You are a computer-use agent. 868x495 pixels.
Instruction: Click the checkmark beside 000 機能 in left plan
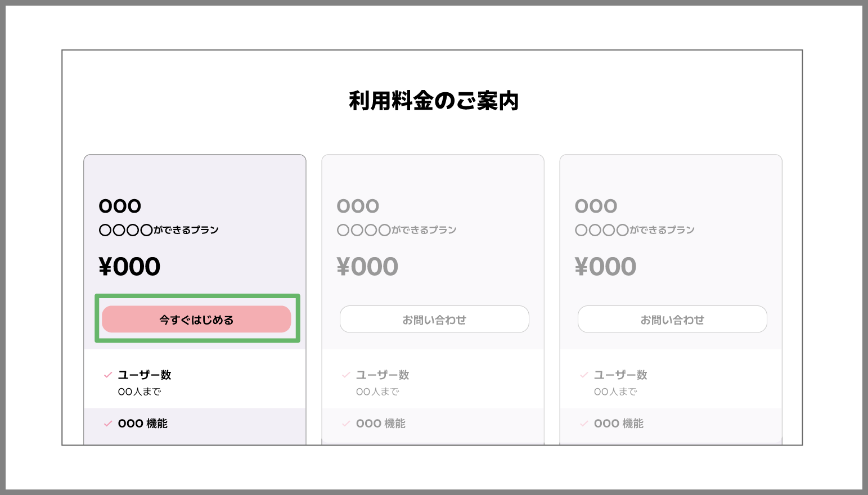pyautogui.click(x=108, y=424)
